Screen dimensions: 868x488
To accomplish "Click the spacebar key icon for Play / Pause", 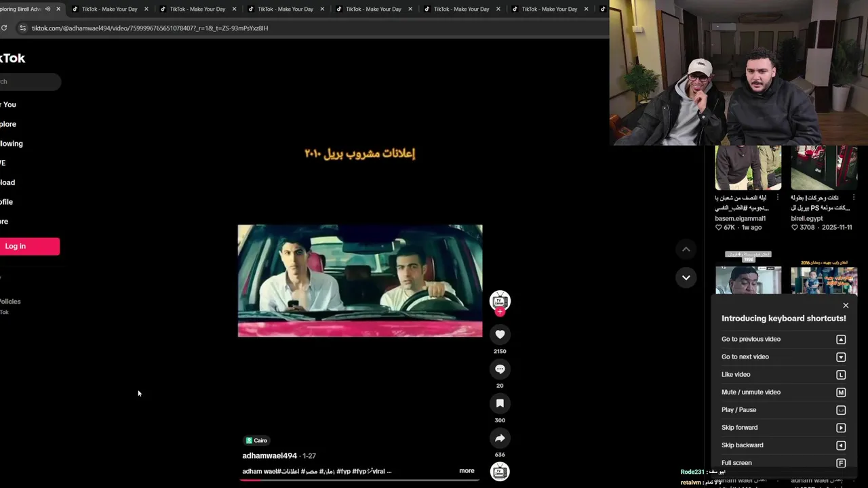I will 841,410.
